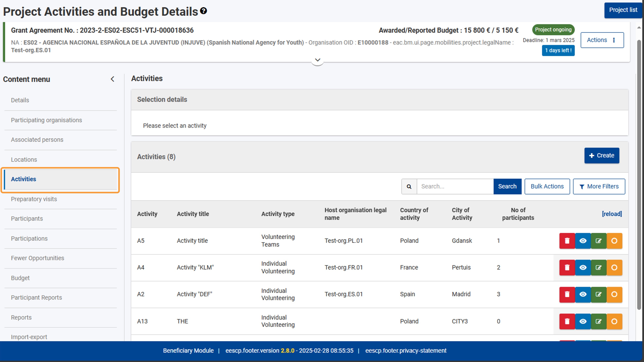Delete activity A5 with the red trash icon
The height and width of the screenshot is (362, 644).
(x=567, y=241)
